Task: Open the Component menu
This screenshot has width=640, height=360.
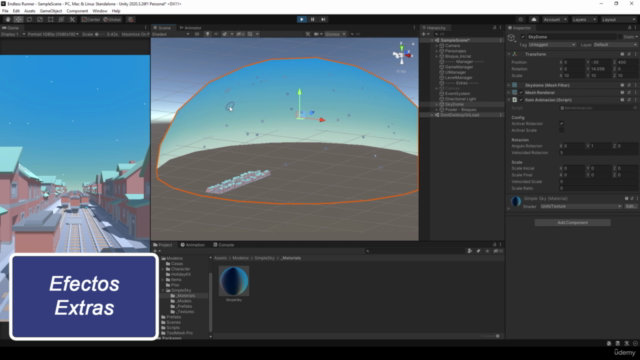Action: [77, 11]
